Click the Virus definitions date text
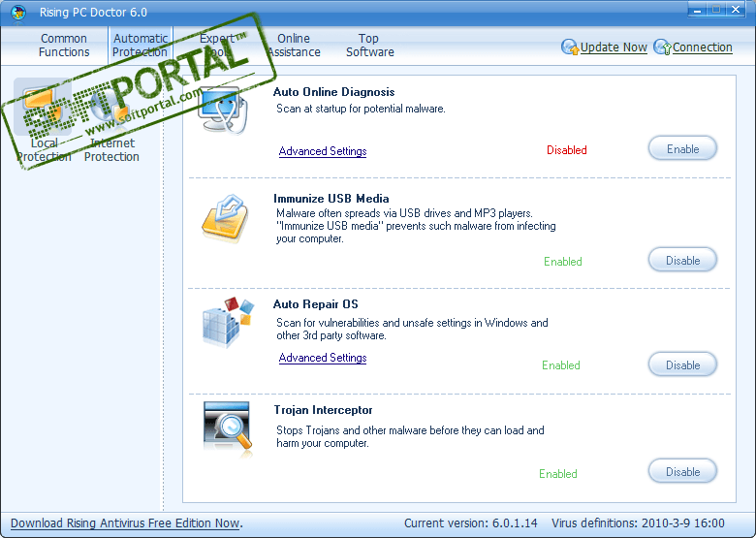The height and width of the screenshot is (538, 756). [x=638, y=523]
